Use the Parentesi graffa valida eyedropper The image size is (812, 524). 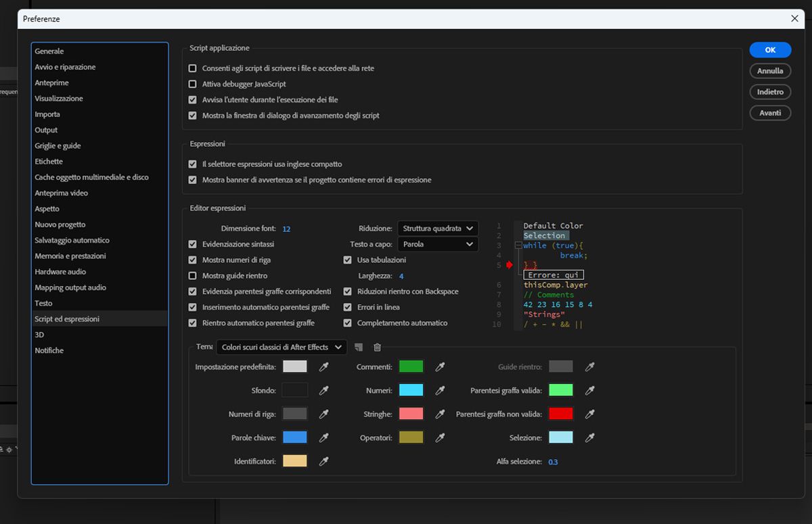590,390
